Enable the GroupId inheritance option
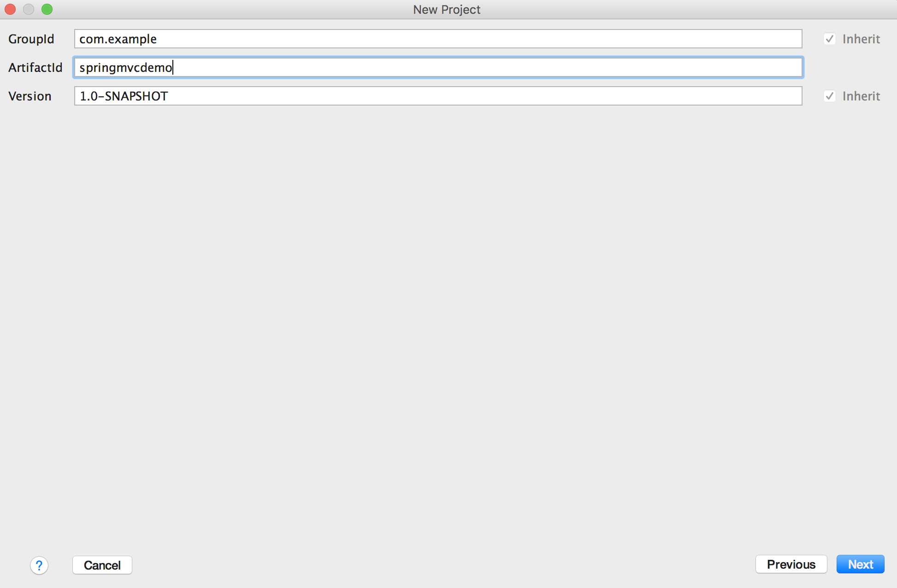Image resolution: width=897 pixels, height=588 pixels. click(828, 38)
